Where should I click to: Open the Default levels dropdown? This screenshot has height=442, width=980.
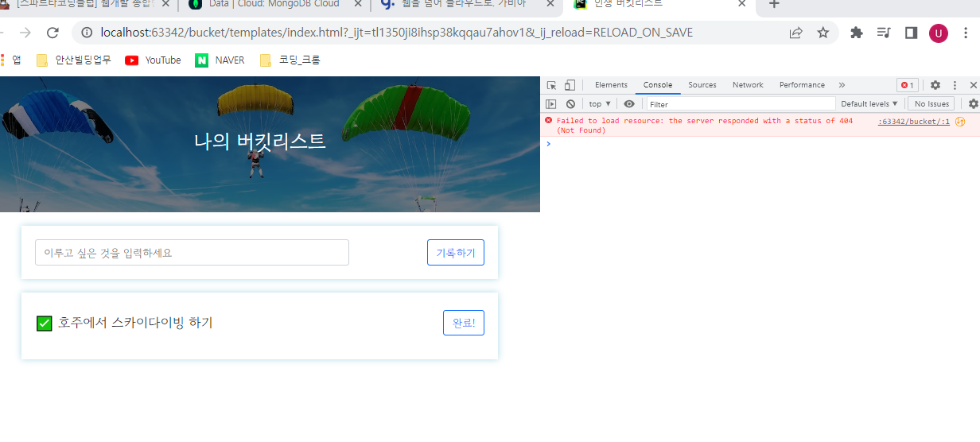pos(869,104)
